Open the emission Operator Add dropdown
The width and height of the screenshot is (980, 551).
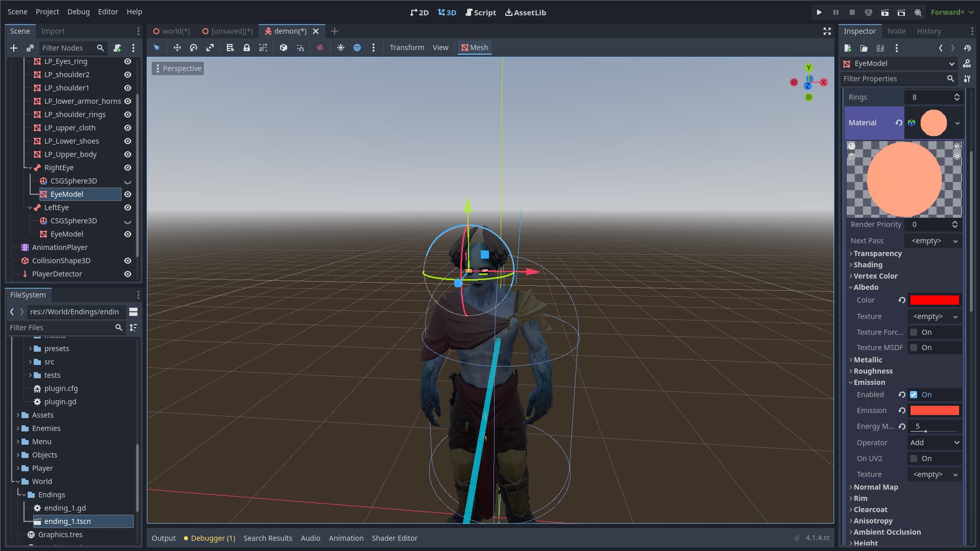pyautogui.click(x=935, y=443)
